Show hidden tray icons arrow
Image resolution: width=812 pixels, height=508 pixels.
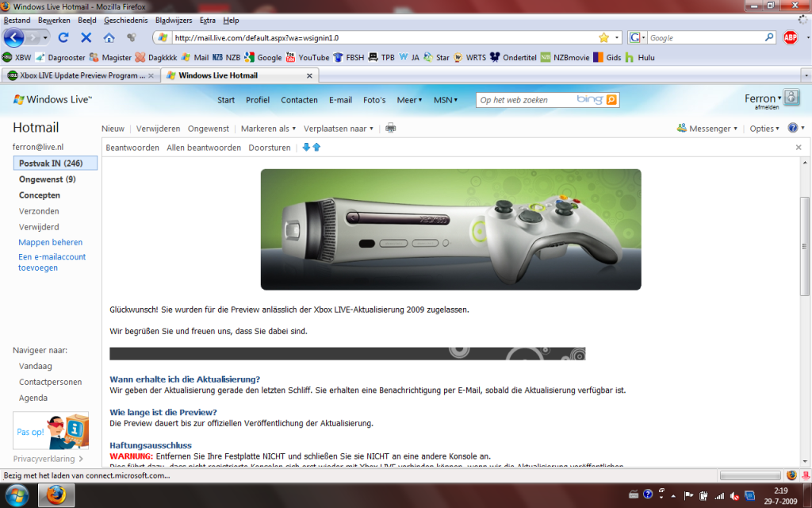pos(673,496)
